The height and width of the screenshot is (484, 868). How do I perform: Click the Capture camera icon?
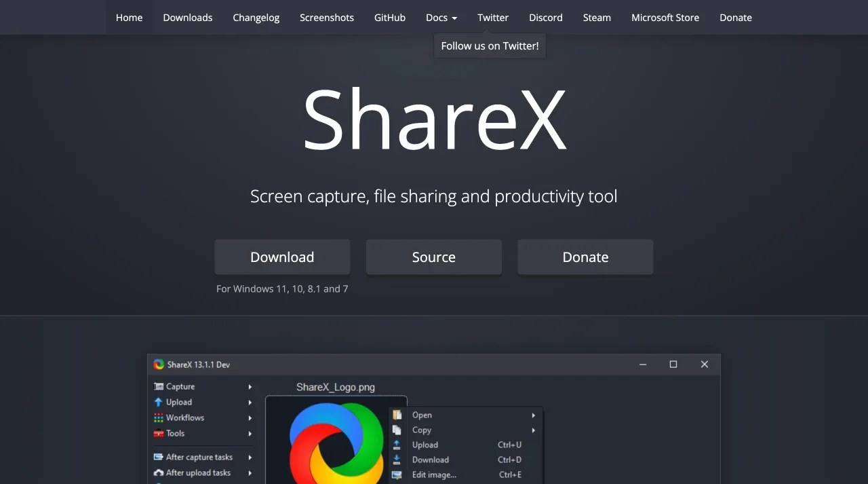(x=159, y=386)
